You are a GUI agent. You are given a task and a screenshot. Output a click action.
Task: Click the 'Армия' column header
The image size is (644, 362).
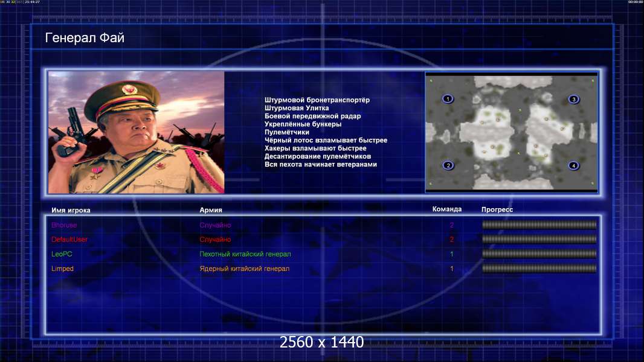click(211, 210)
